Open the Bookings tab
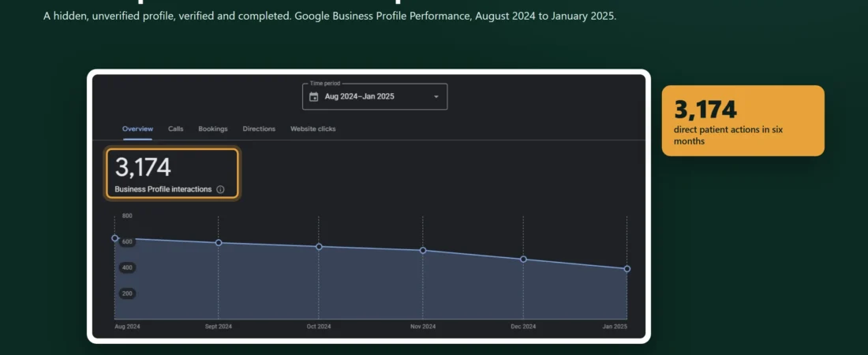The height and width of the screenshot is (355, 868). (213, 129)
